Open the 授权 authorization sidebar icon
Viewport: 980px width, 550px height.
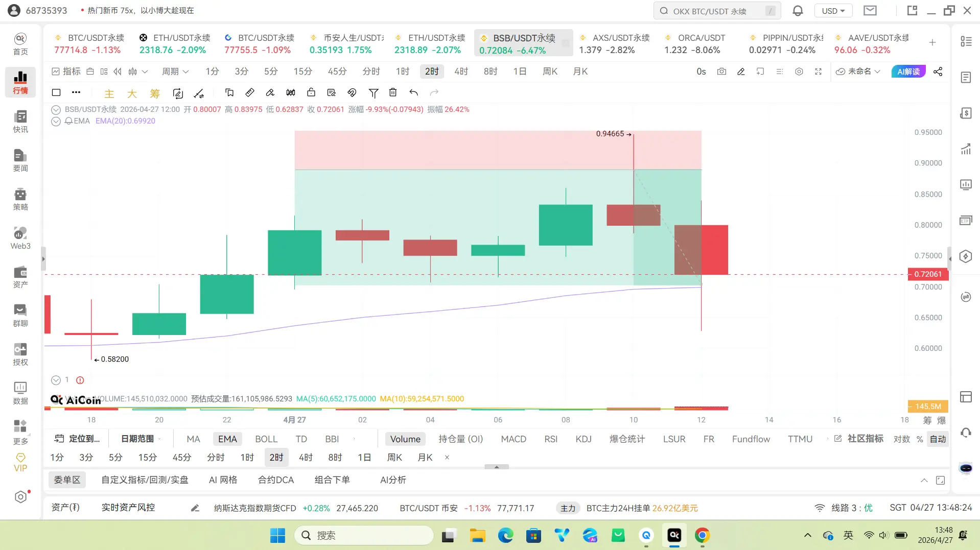(20, 354)
